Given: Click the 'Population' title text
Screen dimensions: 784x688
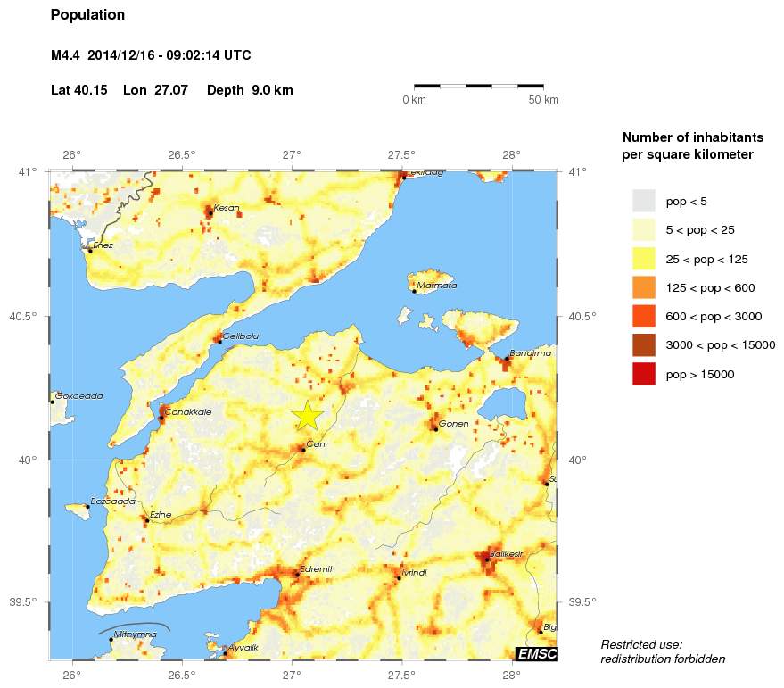Looking at the screenshot, I should (x=88, y=15).
